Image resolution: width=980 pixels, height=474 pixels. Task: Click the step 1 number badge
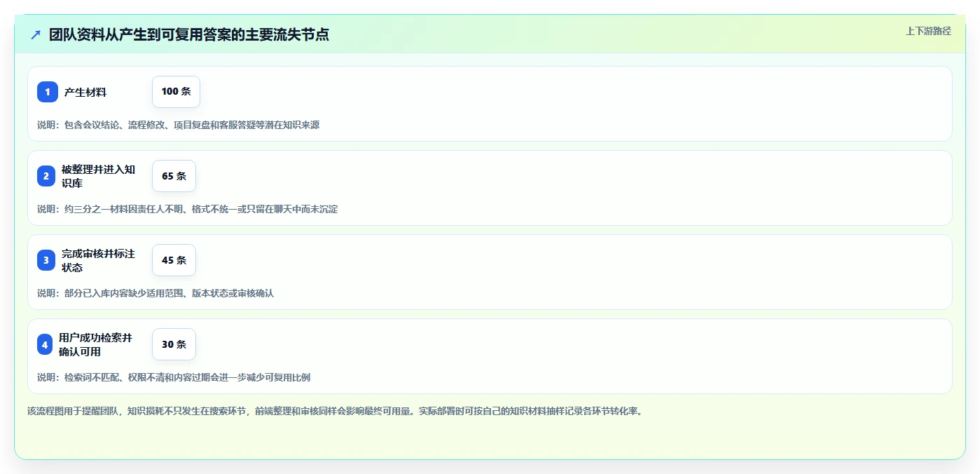pos(48,92)
